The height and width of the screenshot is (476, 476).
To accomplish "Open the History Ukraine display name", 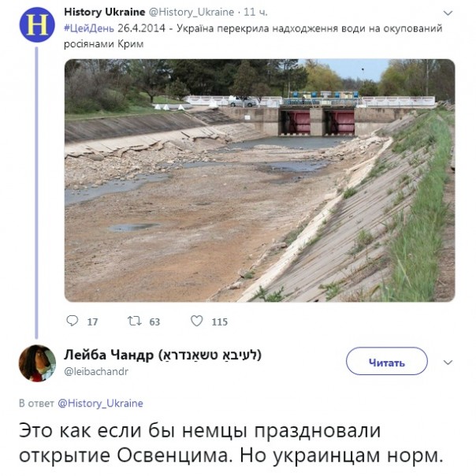I will coord(105,12).
